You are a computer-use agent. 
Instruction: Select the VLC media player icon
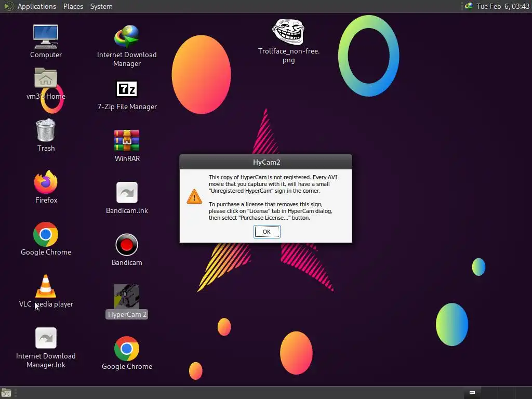pos(46,286)
